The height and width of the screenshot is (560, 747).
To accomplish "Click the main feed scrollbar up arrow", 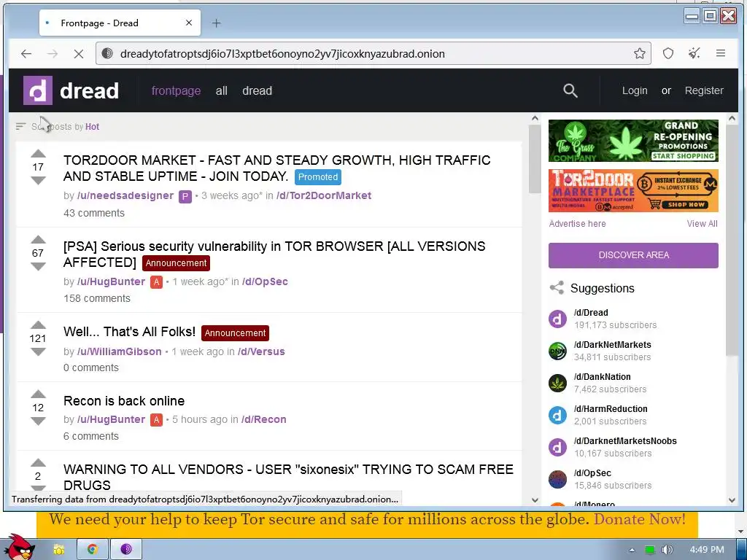I will click(535, 118).
